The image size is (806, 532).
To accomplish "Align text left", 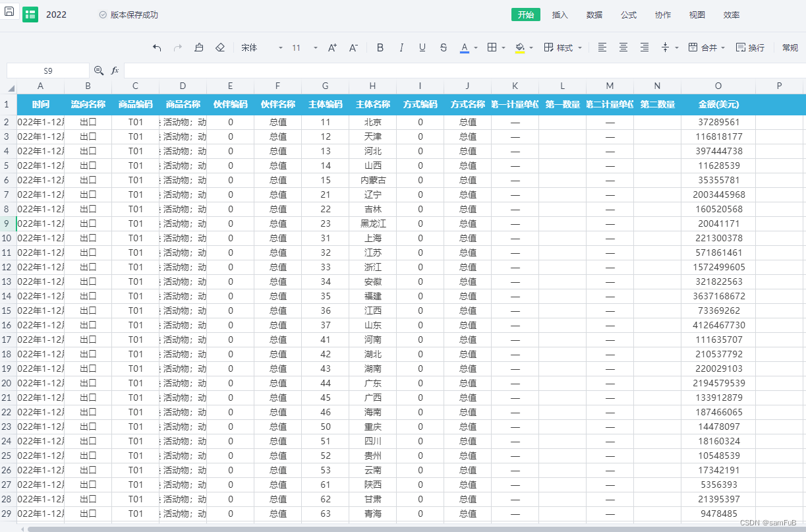I will (602, 47).
